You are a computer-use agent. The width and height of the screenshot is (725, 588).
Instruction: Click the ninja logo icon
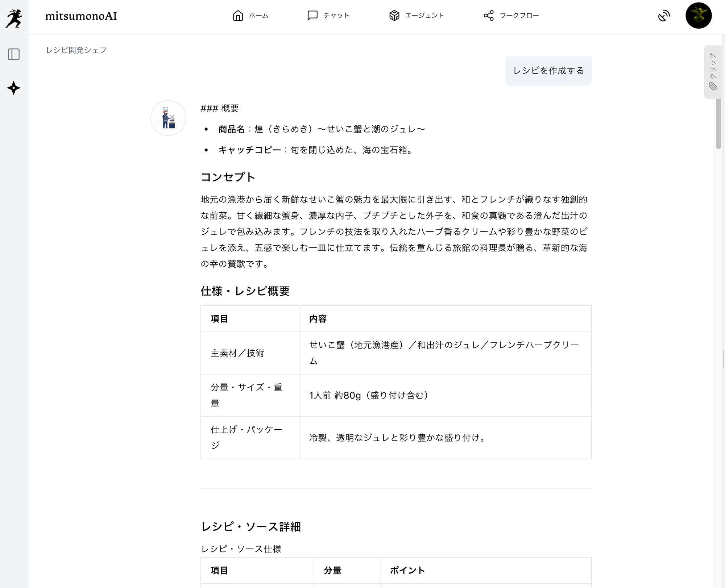pyautogui.click(x=14, y=18)
